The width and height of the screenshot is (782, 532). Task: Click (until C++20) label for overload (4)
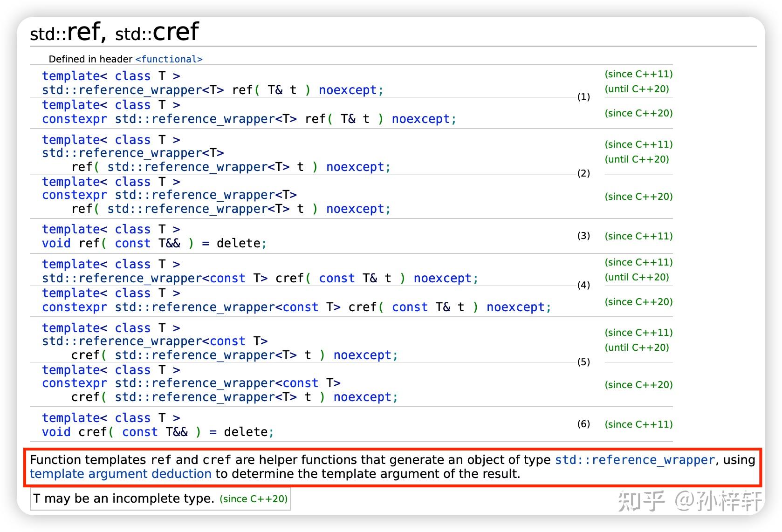point(637,277)
